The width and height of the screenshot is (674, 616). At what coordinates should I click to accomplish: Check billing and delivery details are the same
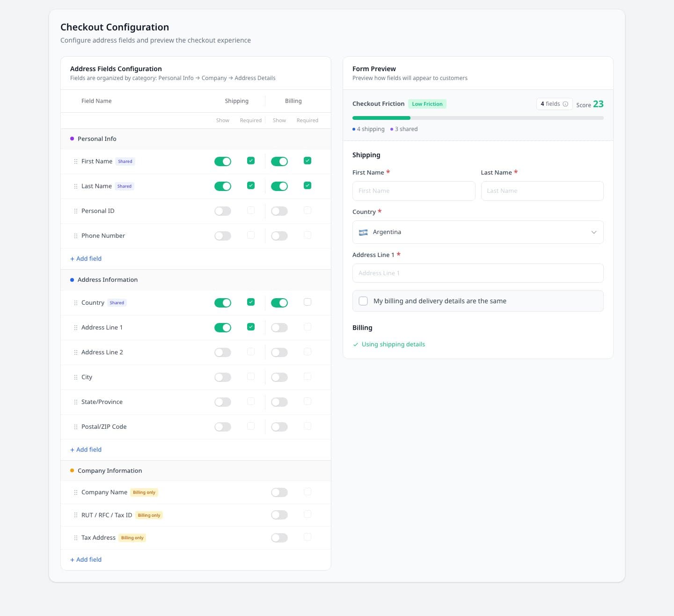pos(363,301)
